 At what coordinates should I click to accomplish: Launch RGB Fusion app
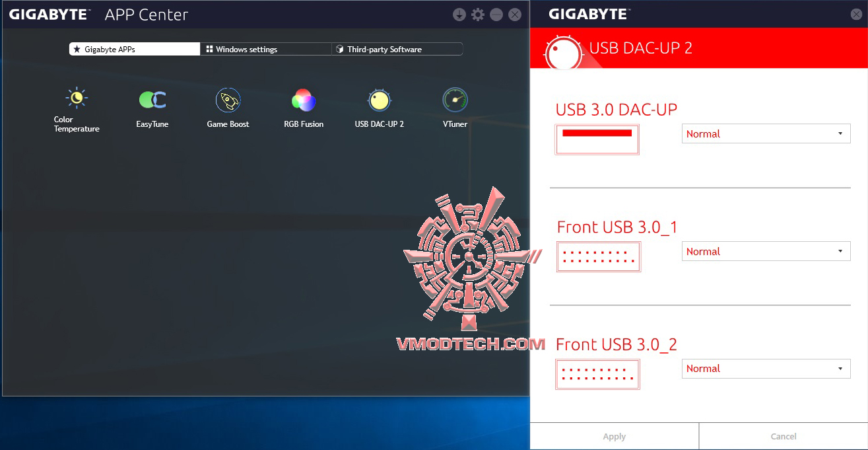tap(304, 100)
